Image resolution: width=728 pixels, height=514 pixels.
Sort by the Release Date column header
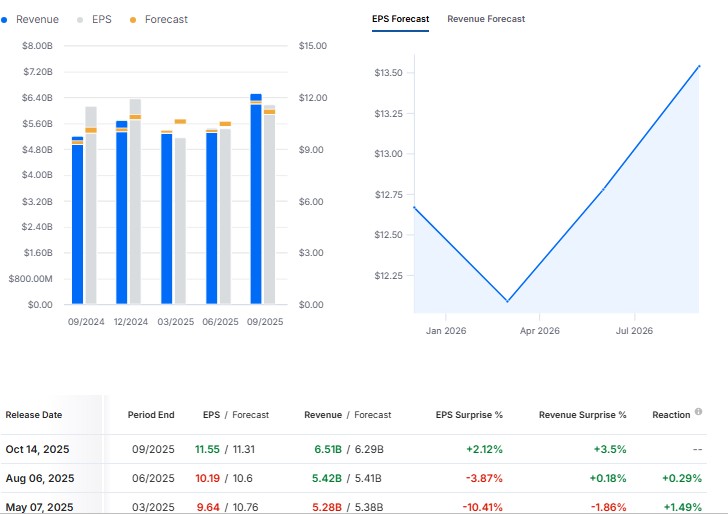pos(33,415)
